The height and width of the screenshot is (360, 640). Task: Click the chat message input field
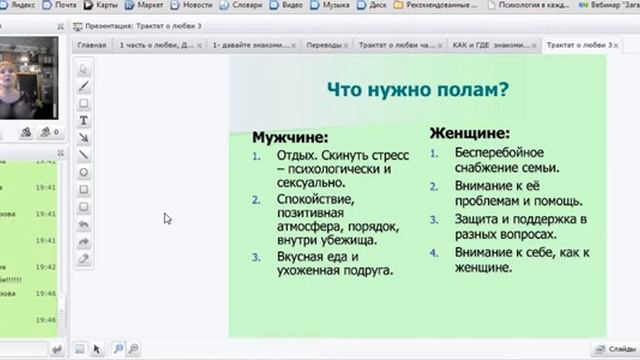pyautogui.click(x=24, y=349)
